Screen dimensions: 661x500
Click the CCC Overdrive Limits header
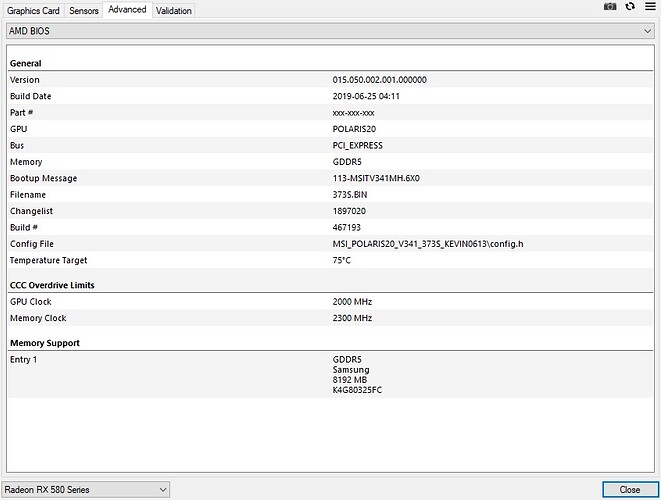point(52,285)
